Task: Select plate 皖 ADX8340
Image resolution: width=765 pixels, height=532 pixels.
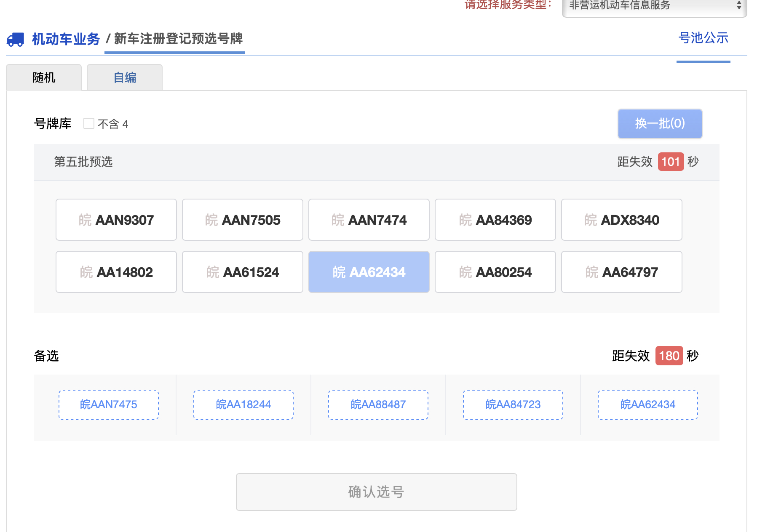Action: (x=622, y=220)
